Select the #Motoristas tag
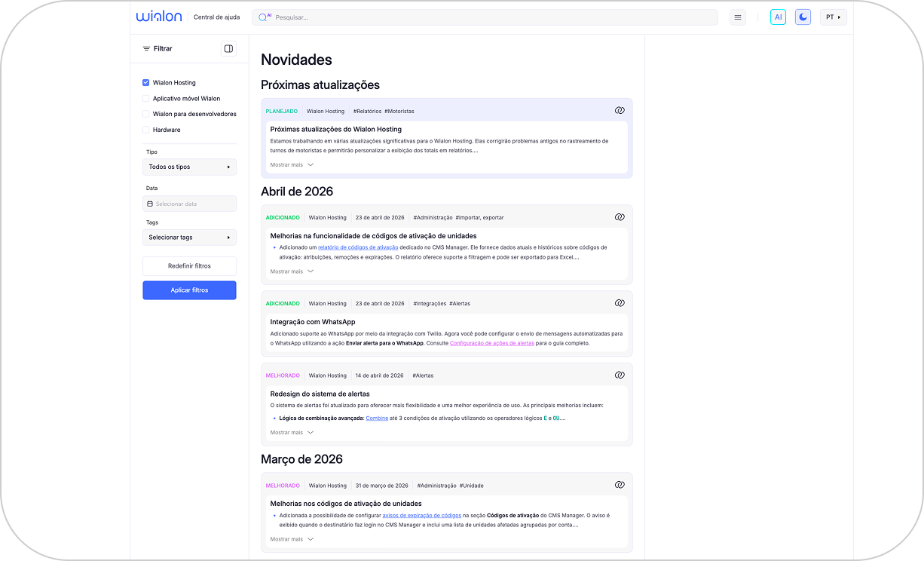The width and height of the screenshot is (924, 561). click(x=399, y=112)
